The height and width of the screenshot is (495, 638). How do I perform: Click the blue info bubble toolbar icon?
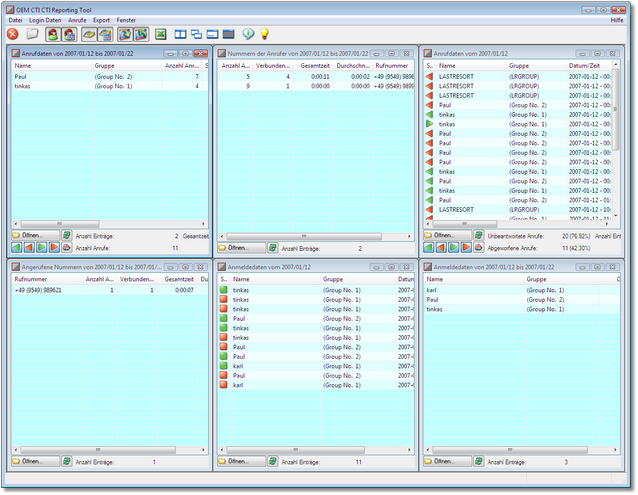[248, 34]
